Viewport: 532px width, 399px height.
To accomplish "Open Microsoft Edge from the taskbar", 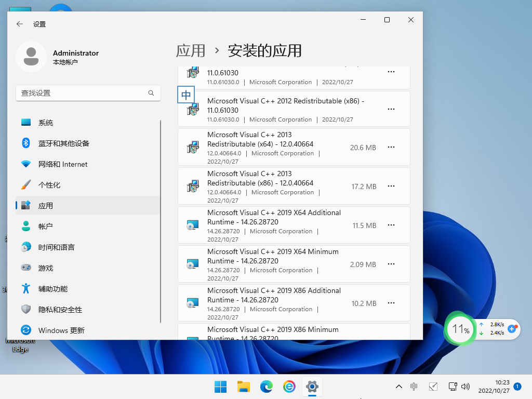I will (266, 387).
